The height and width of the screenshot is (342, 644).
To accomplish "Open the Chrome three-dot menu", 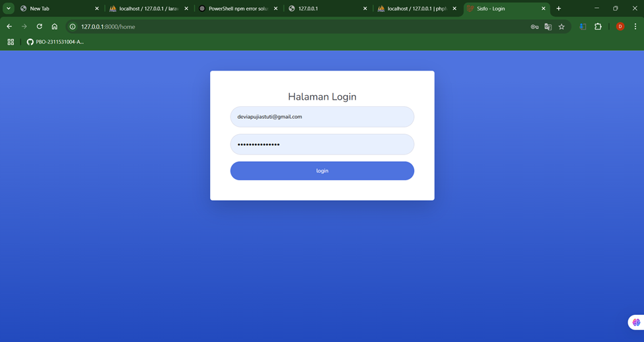I will [635, 27].
